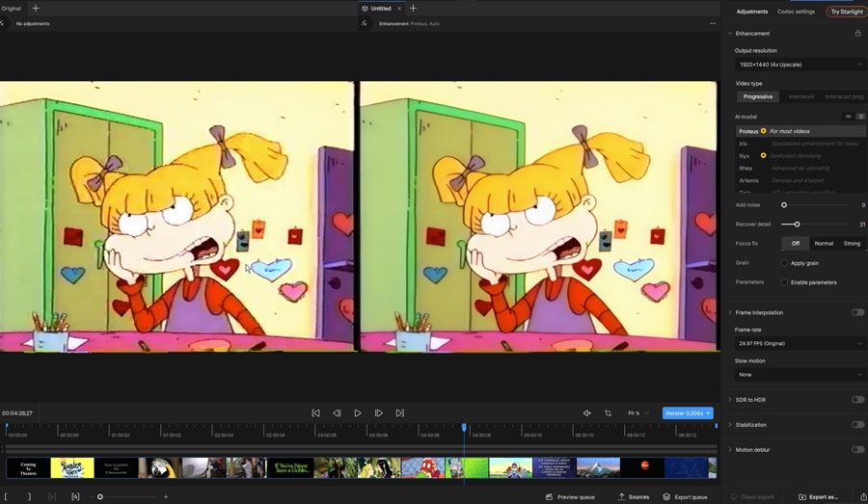Open the Export queue
Screen dimensions: 868x504
[x=686, y=497]
